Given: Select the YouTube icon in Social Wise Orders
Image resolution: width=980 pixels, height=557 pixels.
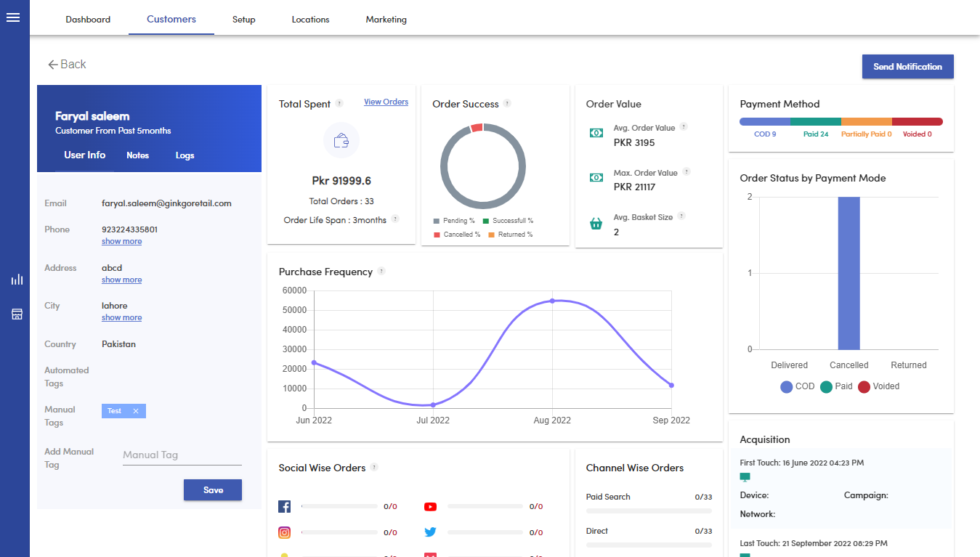Looking at the screenshot, I should coord(430,506).
